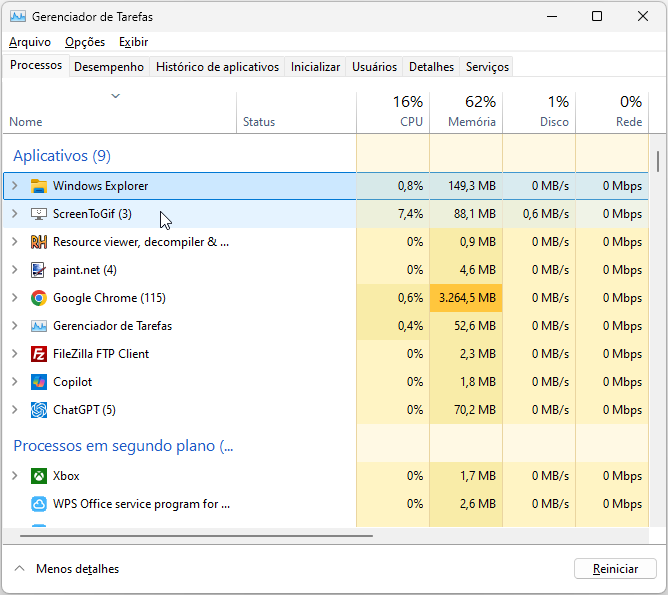668x595 pixels.
Task: Click the Gerenciador de Tarefas row icon
Action: 39,326
